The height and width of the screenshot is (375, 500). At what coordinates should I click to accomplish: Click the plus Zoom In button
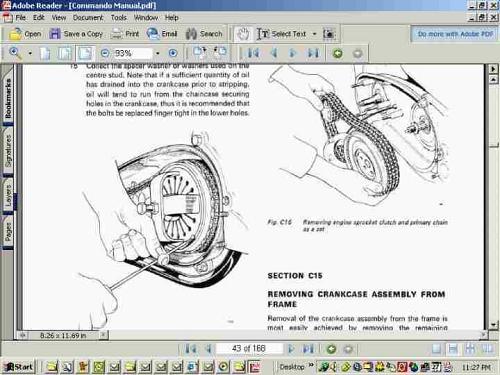pos(173,53)
